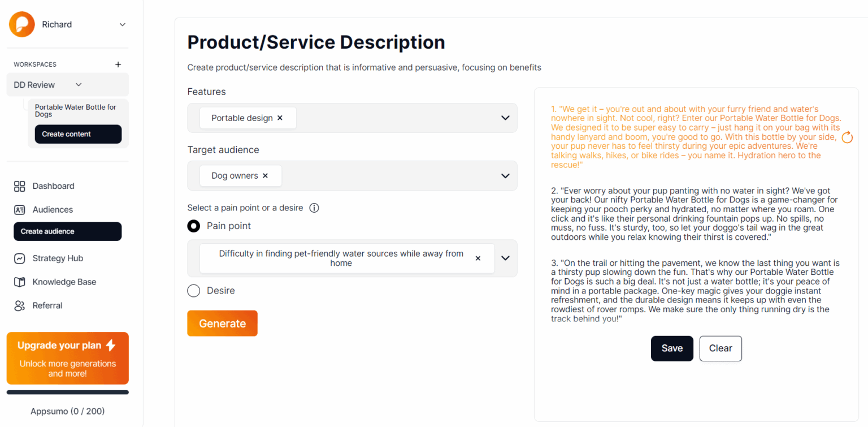Screen dimensions: 868x427
Task: Add a new workspace with the plus icon
Action: 118,64
